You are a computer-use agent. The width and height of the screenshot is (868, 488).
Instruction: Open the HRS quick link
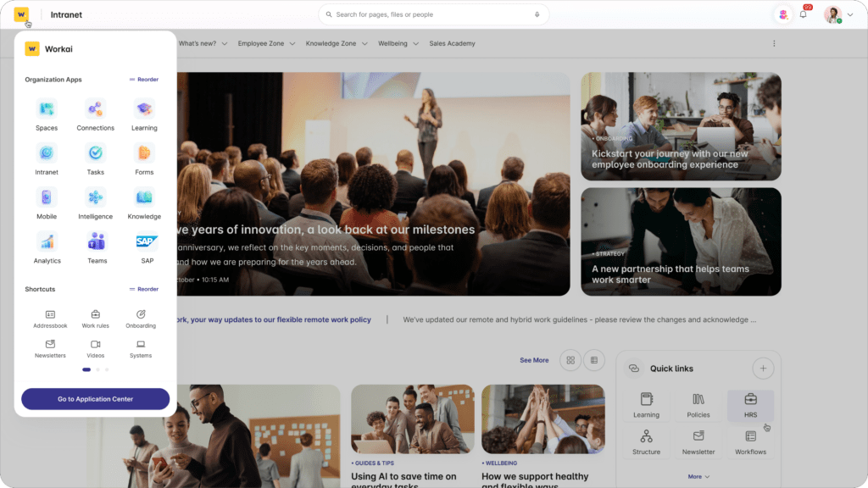coord(750,405)
